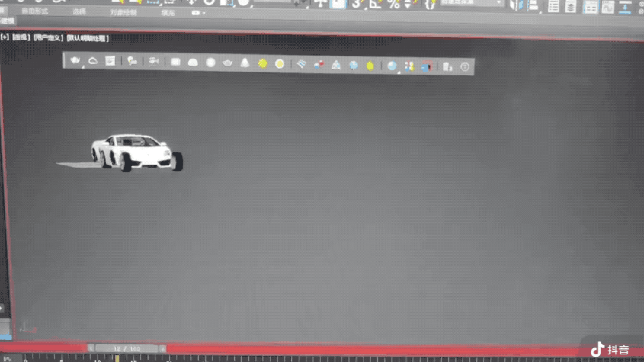Click the gray figure icon in the floating toolbar
Image resolution: width=644 pixels, height=362 pixels.
coord(336,65)
